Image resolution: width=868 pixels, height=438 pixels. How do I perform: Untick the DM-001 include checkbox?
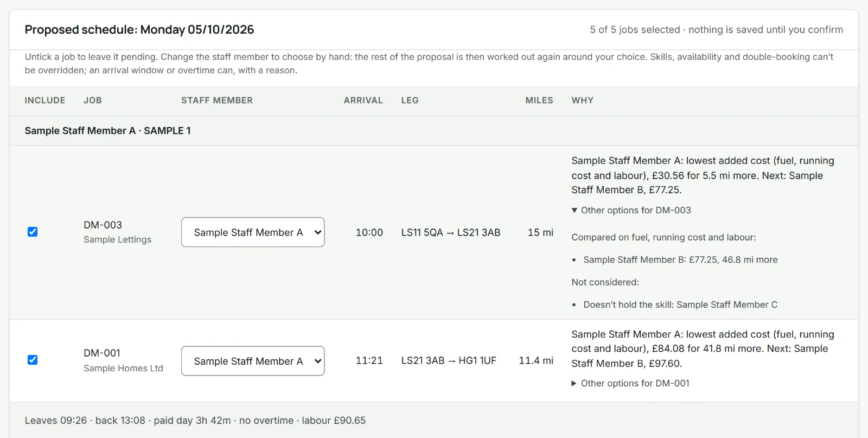coord(33,360)
